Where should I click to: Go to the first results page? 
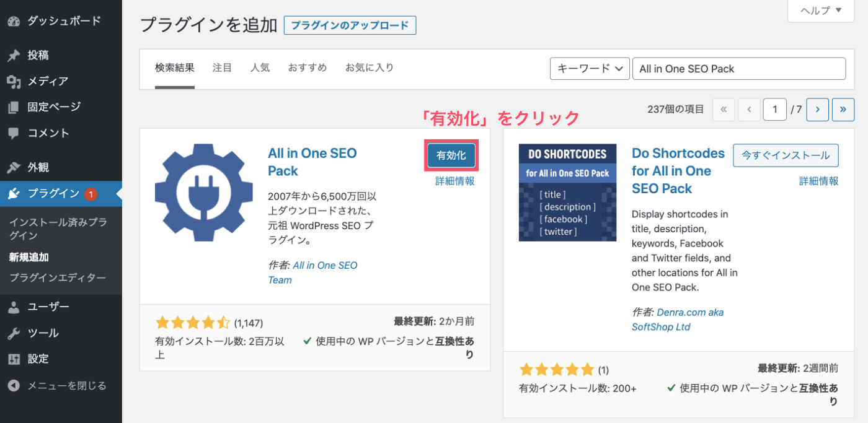click(724, 110)
